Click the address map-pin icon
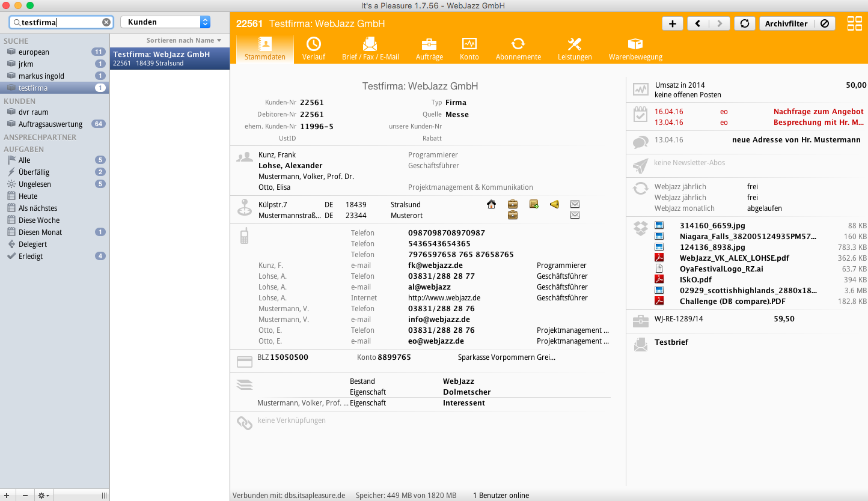The width and height of the screenshot is (868, 501). [x=245, y=207]
